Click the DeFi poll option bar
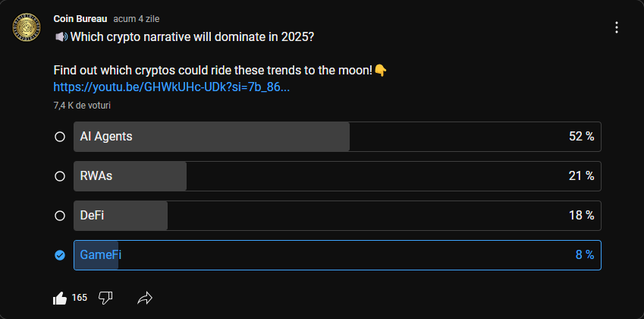Screen dimensions: 644x319 [337, 216]
